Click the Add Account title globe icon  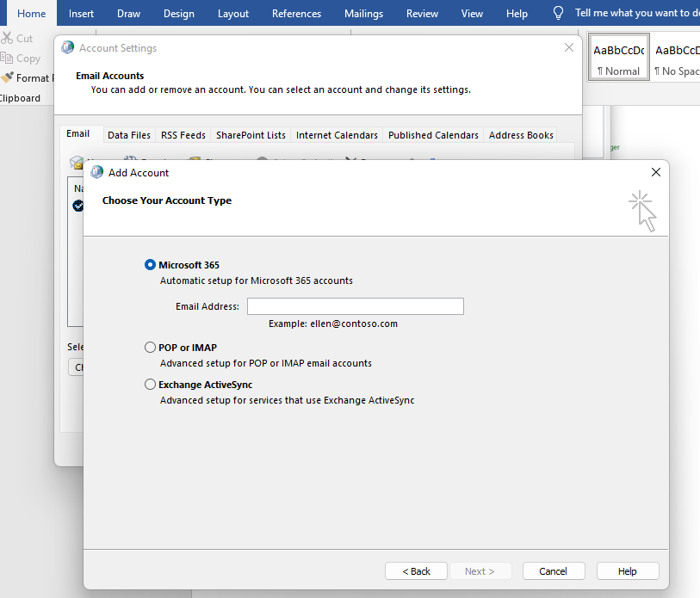coord(97,172)
